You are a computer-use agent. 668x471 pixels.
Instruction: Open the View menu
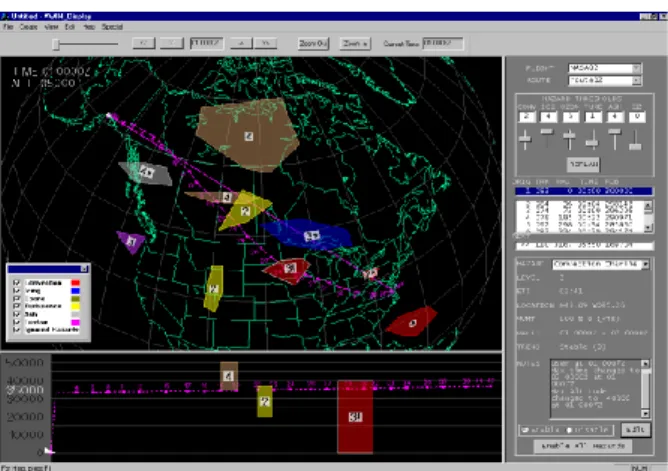coord(51,27)
